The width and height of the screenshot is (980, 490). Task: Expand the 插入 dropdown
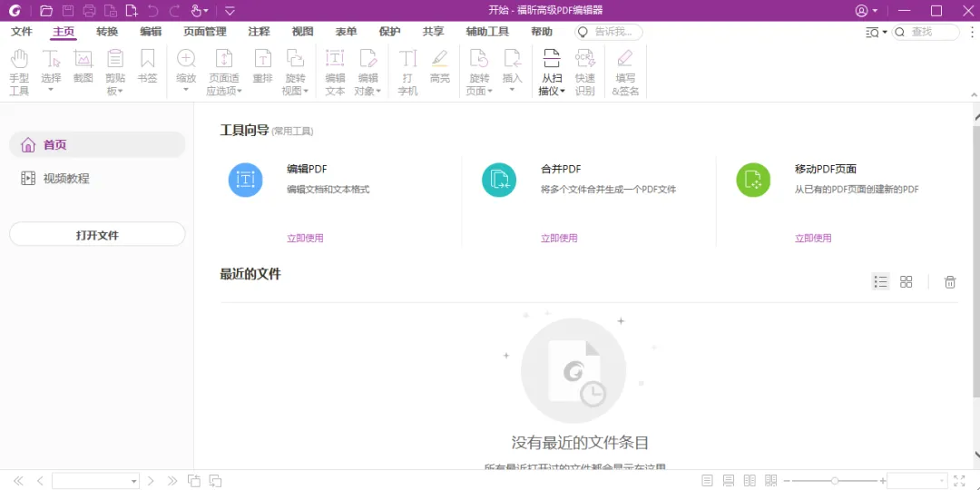[512, 90]
